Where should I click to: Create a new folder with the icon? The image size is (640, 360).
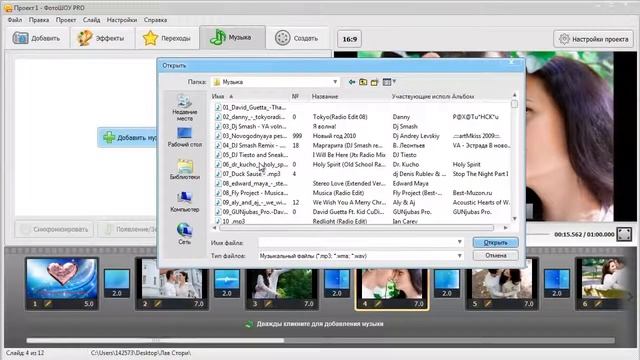(x=374, y=82)
